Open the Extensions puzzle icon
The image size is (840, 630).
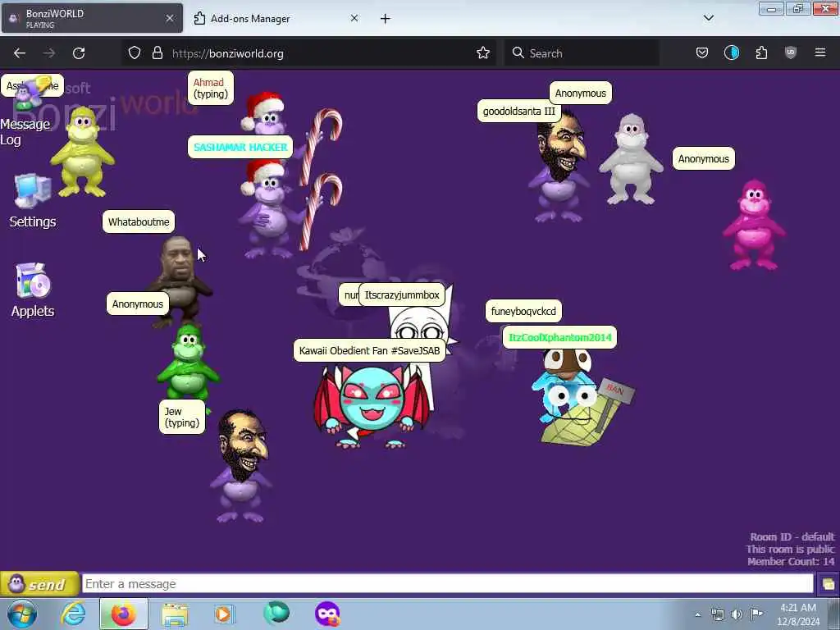pos(761,53)
